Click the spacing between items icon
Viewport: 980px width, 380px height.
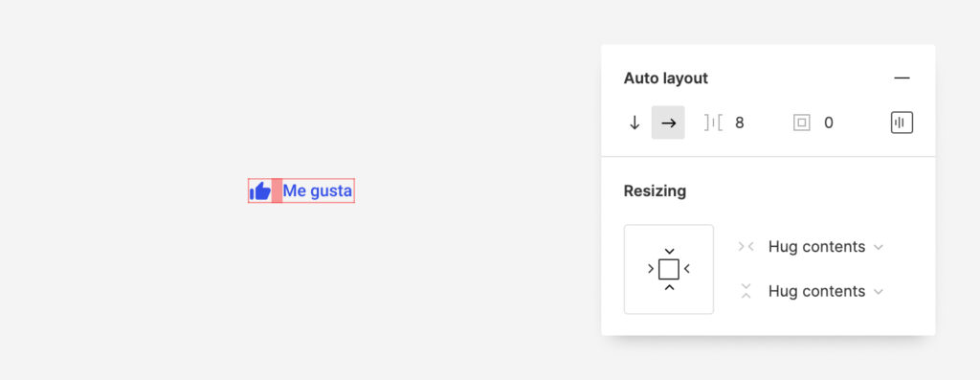pos(713,123)
